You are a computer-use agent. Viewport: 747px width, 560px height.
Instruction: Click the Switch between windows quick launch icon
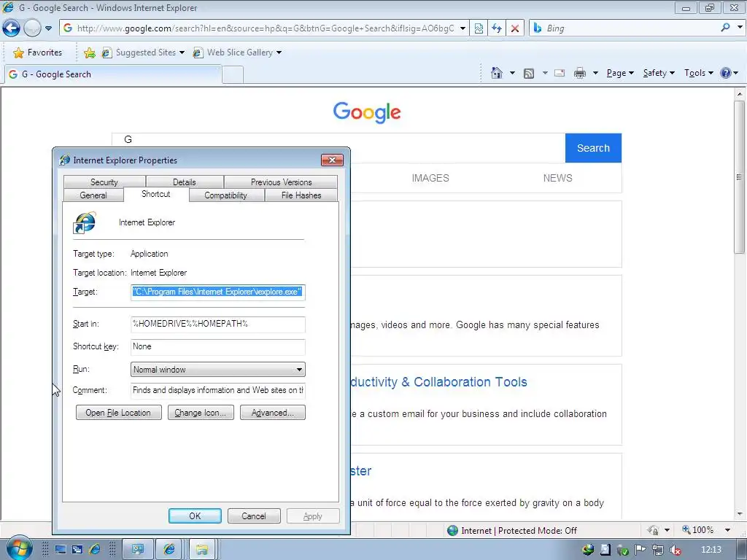coord(77,550)
